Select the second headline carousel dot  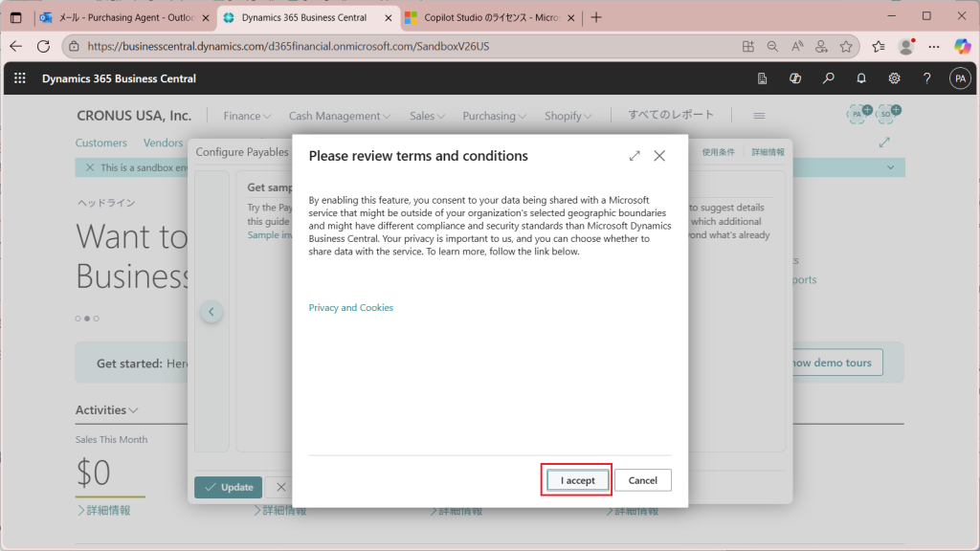pos(87,319)
